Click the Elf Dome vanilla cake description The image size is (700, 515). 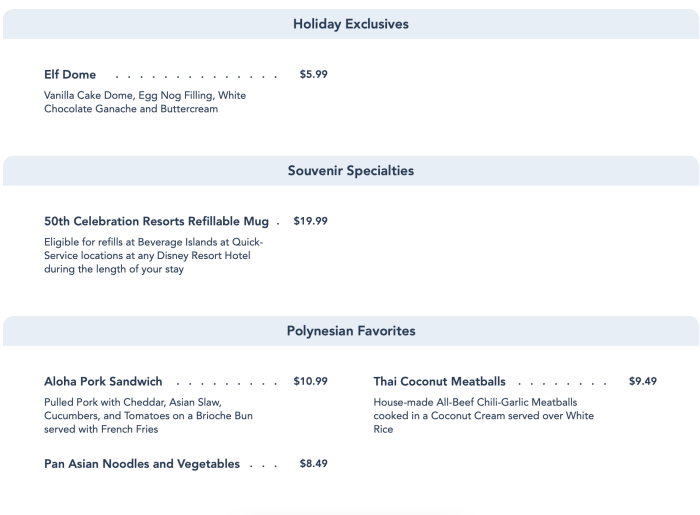145,102
